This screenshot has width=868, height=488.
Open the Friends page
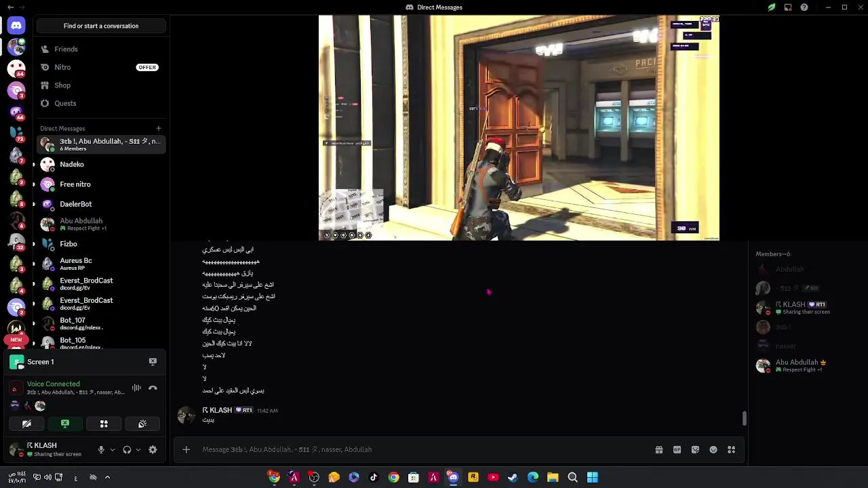coord(101,49)
